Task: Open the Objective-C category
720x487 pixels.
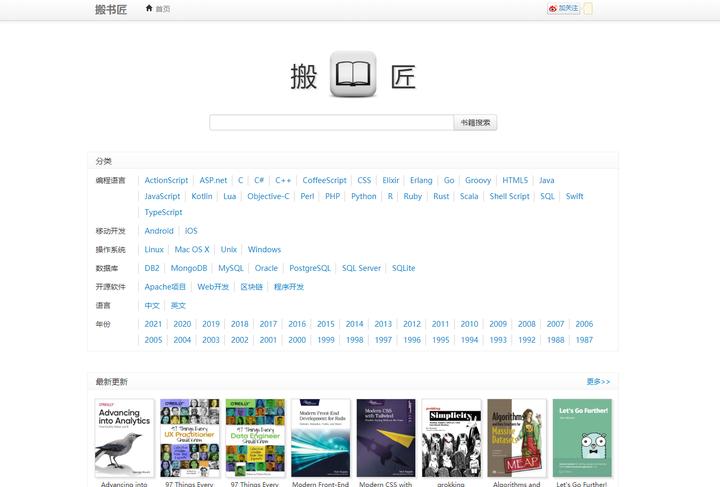Action: coord(268,196)
